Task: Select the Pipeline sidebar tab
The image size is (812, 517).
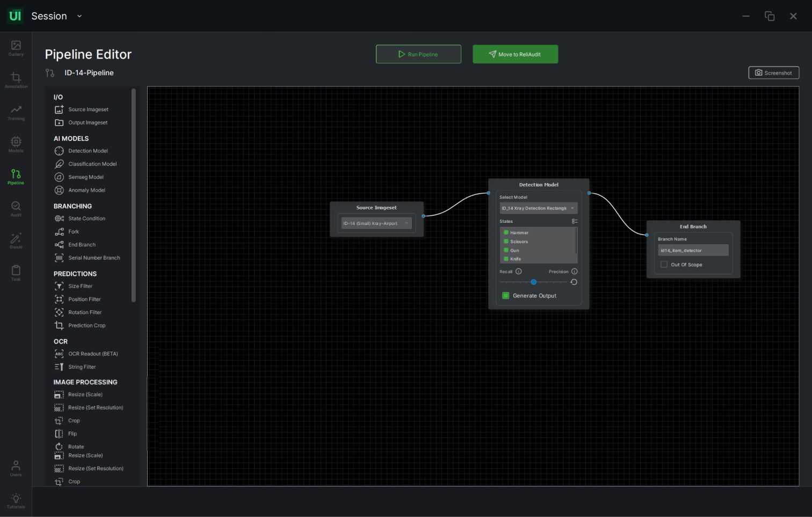Action: point(16,177)
